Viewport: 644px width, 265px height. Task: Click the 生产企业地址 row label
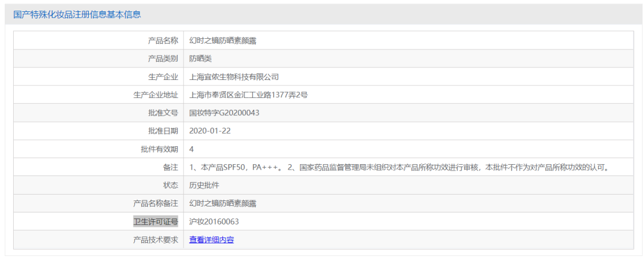(x=155, y=95)
